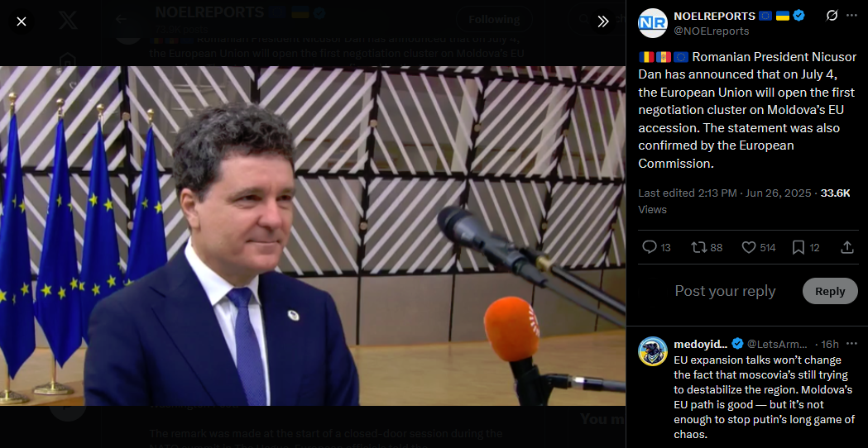Click the dimmed Following button
The width and height of the screenshot is (868, 448).
pyautogui.click(x=494, y=19)
